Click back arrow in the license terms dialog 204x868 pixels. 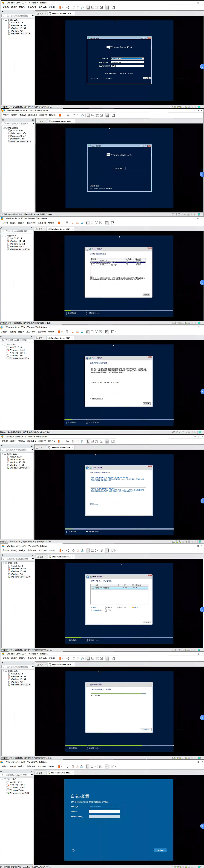(x=87, y=358)
